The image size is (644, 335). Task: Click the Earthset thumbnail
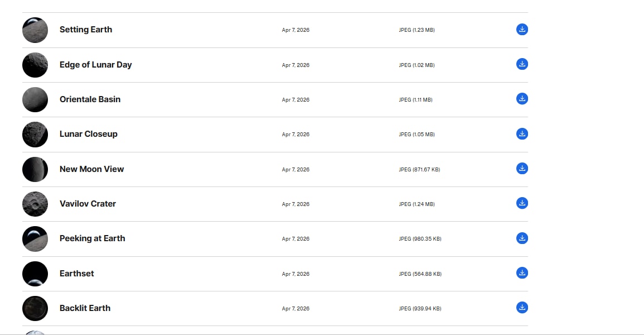click(x=35, y=274)
